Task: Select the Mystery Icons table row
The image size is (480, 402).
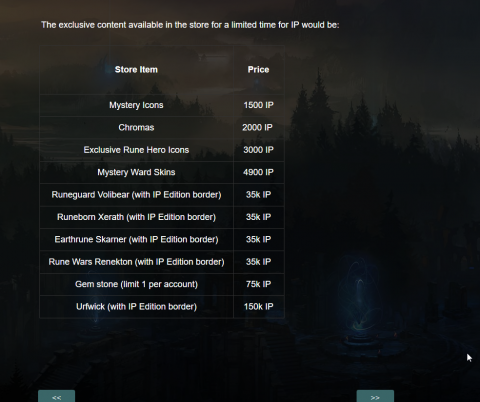Action: pyautogui.click(x=162, y=105)
